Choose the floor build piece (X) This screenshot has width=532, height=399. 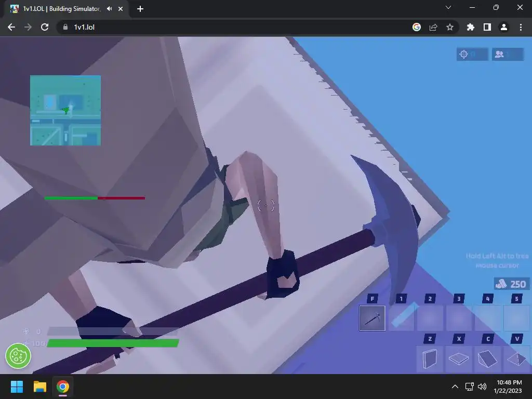pos(459,359)
